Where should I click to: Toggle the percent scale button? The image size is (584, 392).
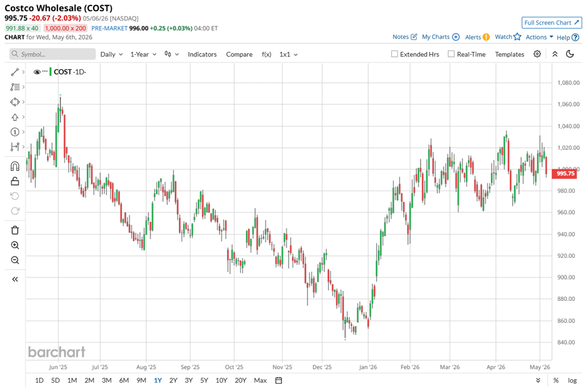pos(556,380)
